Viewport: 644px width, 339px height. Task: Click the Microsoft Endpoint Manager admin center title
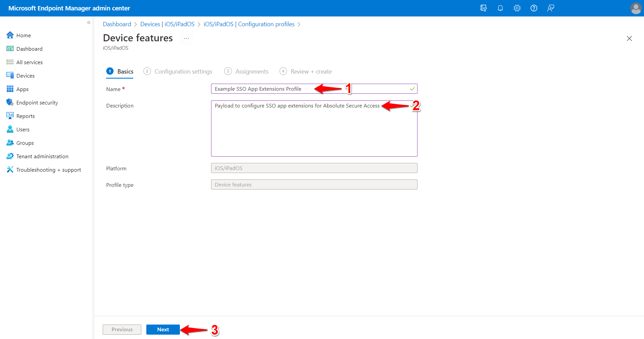pos(69,8)
